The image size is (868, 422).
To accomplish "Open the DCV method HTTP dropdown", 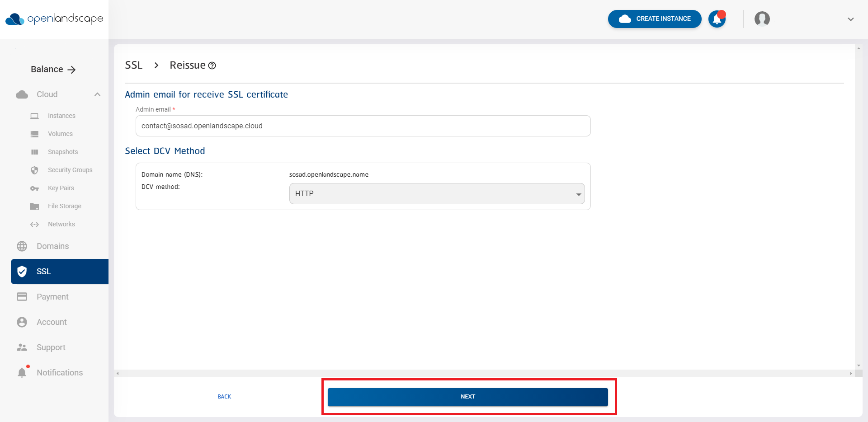I will (x=436, y=193).
